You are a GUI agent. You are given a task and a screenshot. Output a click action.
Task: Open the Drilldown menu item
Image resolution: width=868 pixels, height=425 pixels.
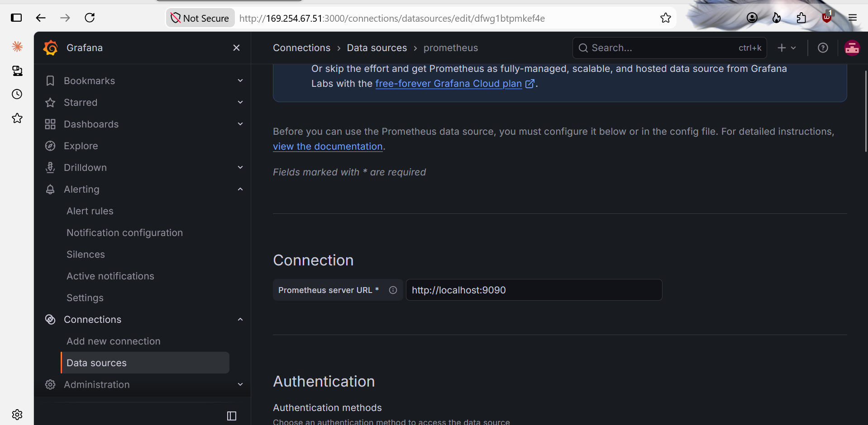pos(85,168)
